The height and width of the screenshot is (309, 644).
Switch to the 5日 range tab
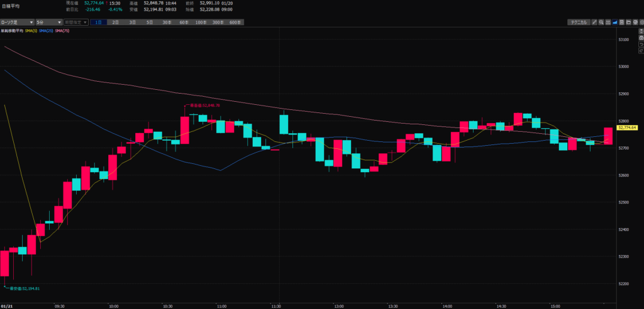pos(149,22)
